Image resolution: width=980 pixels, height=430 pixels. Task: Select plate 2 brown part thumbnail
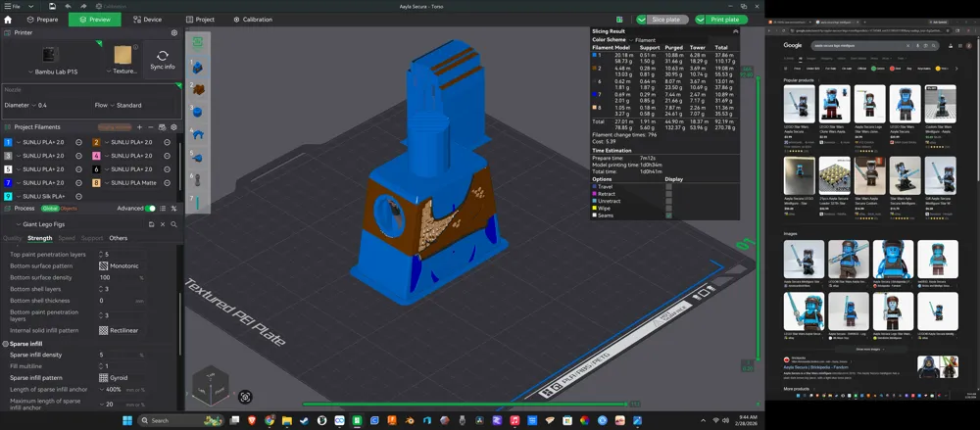199,89
